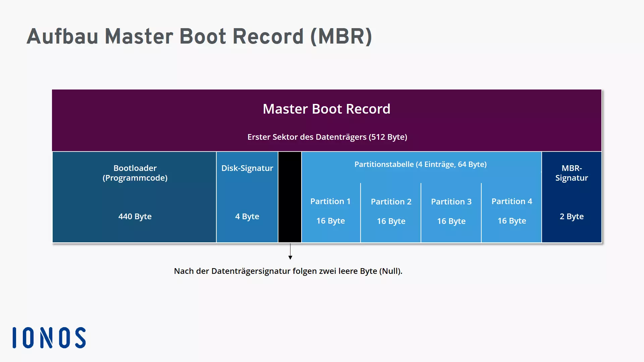The height and width of the screenshot is (362, 644).
Task: Select the "Disk-Signatur" label
Action: pyautogui.click(x=247, y=168)
